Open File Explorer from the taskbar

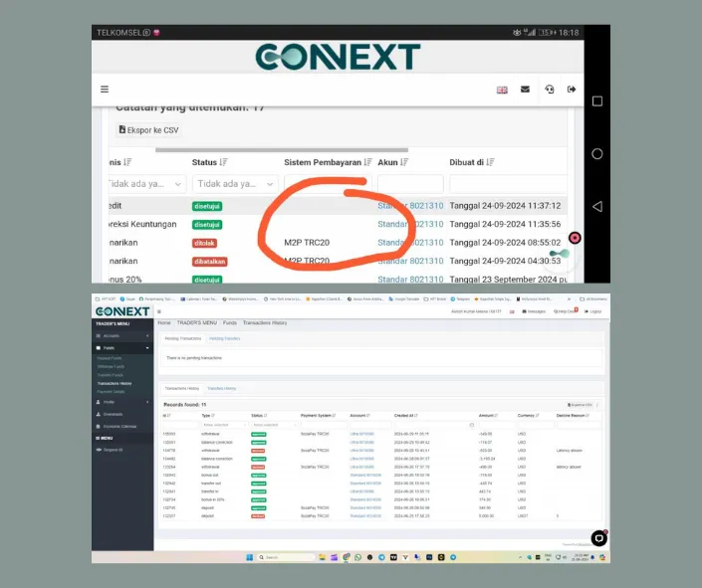pyautogui.click(x=322, y=557)
